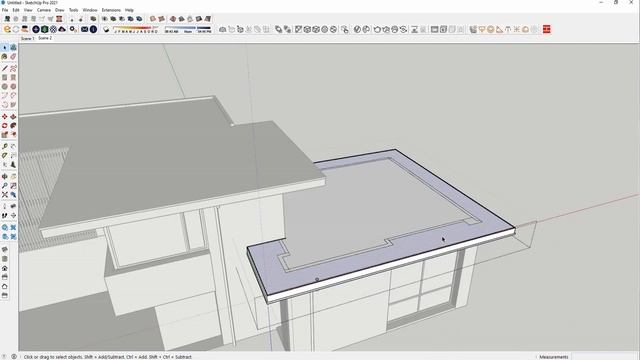Screen dimensions: 640x360
Task: Click the red icon at toolbar end
Action: pyautogui.click(x=547, y=29)
